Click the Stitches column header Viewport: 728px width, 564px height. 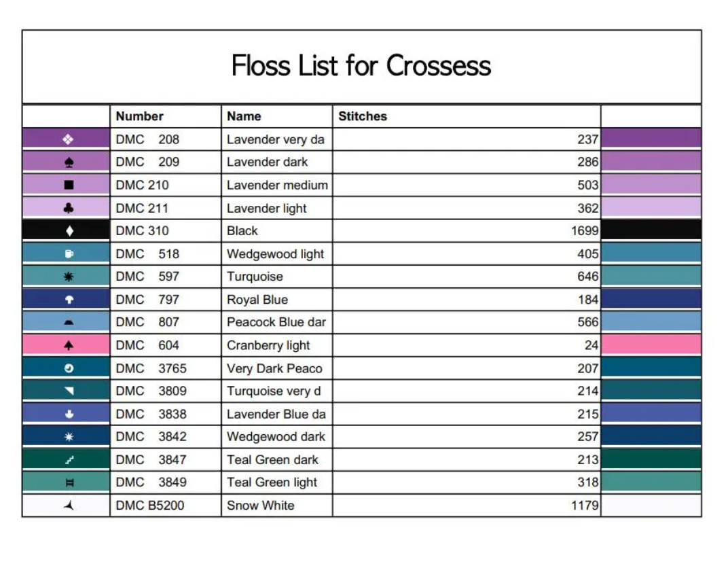coord(363,116)
